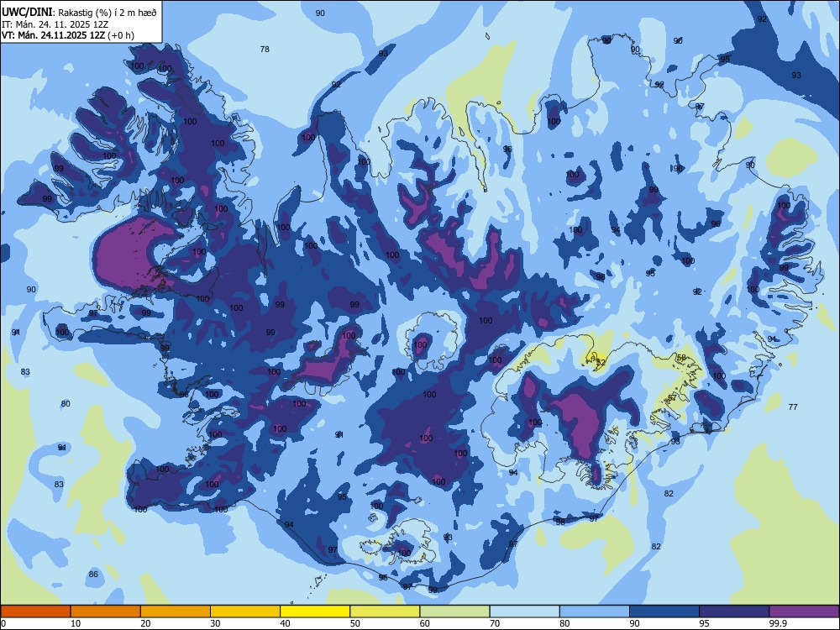Click the light blue 80–90 legend swatch
The image size is (840, 630).
pyautogui.click(x=594, y=612)
